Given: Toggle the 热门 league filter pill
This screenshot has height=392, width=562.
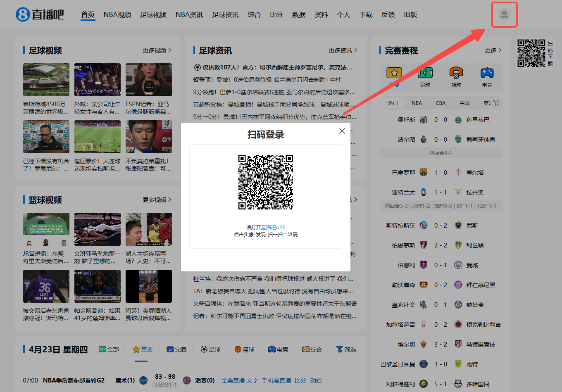Looking at the screenshot, I should pyautogui.click(x=393, y=103).
